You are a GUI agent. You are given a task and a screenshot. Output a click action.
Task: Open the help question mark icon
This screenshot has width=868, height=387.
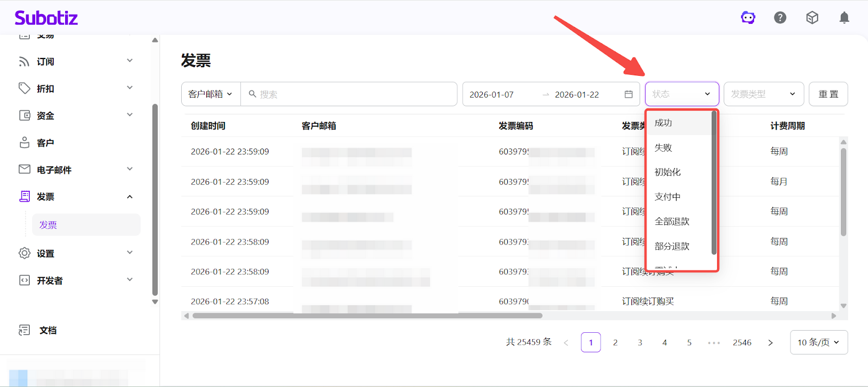coord(780,18)
